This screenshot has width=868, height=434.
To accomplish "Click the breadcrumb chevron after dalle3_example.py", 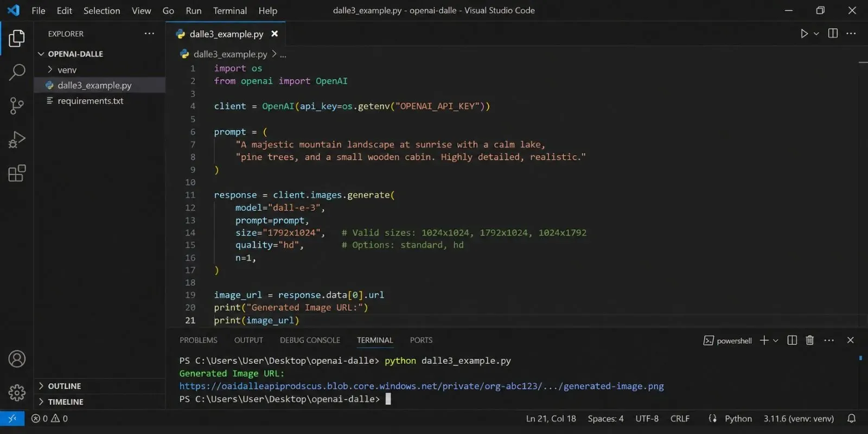I will tap(275, 54).
